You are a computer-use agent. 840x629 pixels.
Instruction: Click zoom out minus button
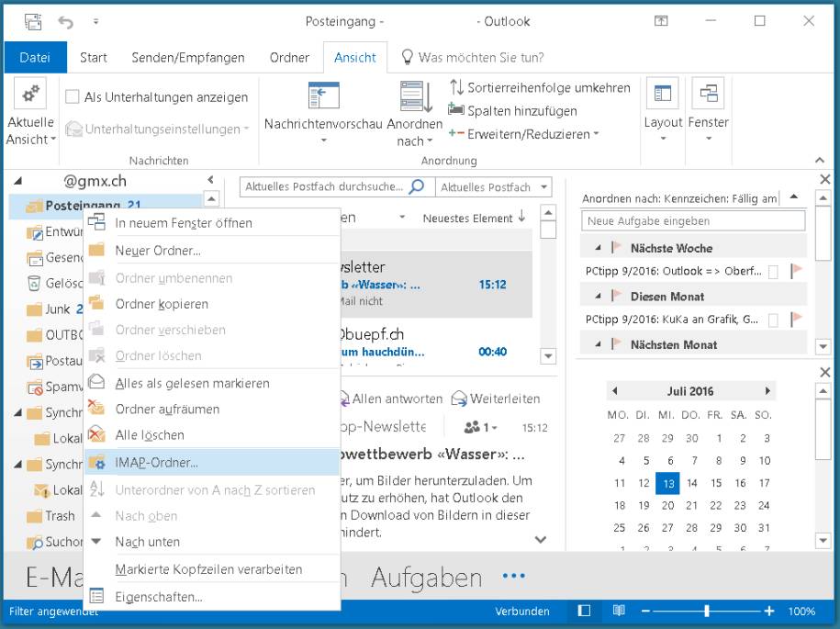[x=646, y=611]
